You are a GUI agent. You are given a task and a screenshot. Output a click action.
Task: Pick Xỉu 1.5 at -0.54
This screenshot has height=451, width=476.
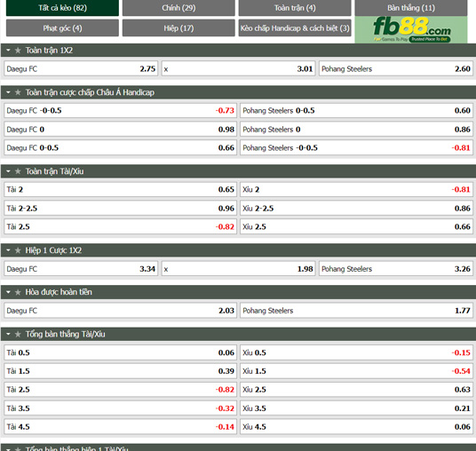tap(356, 371)
